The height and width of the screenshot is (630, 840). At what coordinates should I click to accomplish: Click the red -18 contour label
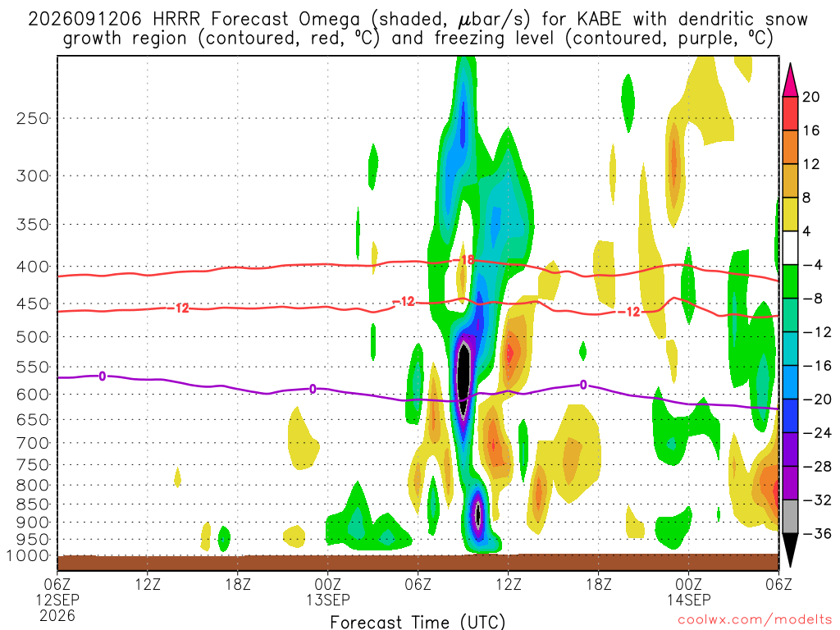click(x=466, y=260)
